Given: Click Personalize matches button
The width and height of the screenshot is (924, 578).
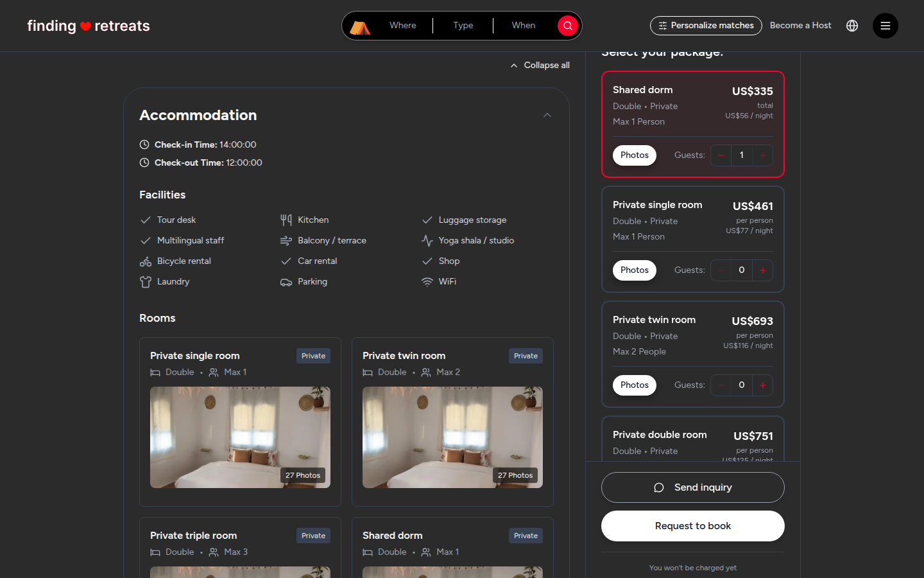Looking at the screenshot, I should (706, 26).
